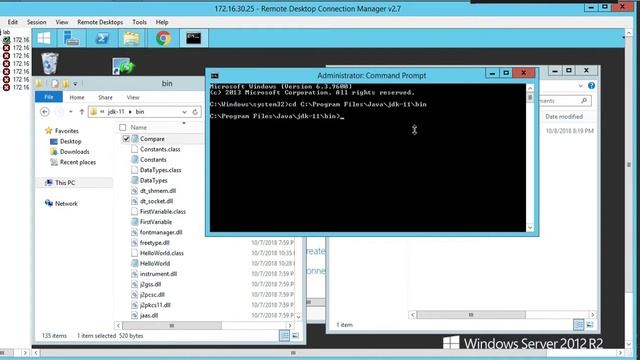The height and width of the screenshot is (360, 640).
Task: Switch background window to details view icon
Action: pos(578,325)
